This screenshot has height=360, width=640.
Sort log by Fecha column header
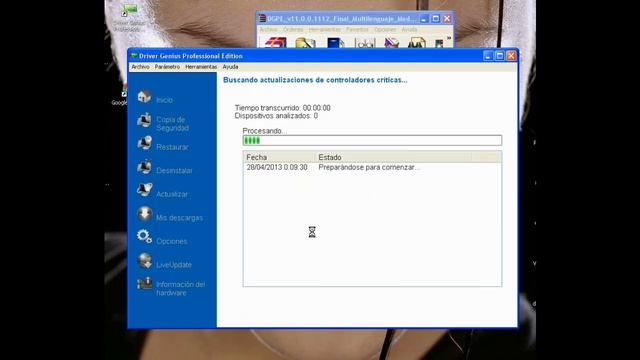[x=279, y=157]
